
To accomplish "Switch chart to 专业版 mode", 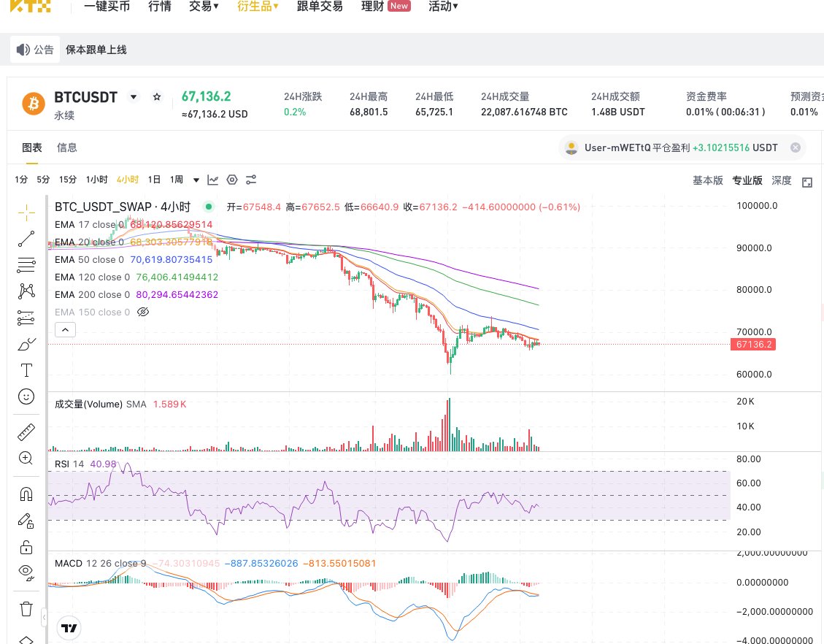I will coord(747,180).
